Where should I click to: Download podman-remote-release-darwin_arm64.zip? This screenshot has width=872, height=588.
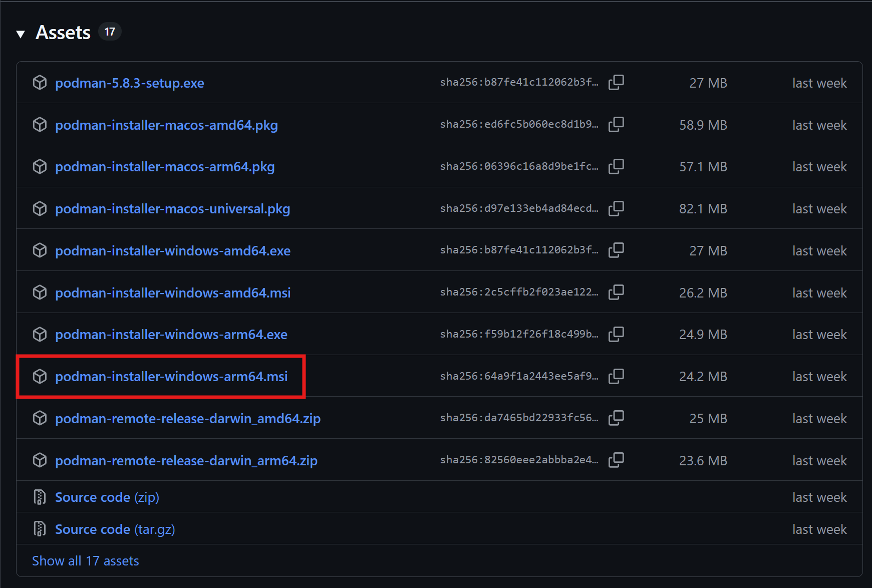[x=186, y=461]
